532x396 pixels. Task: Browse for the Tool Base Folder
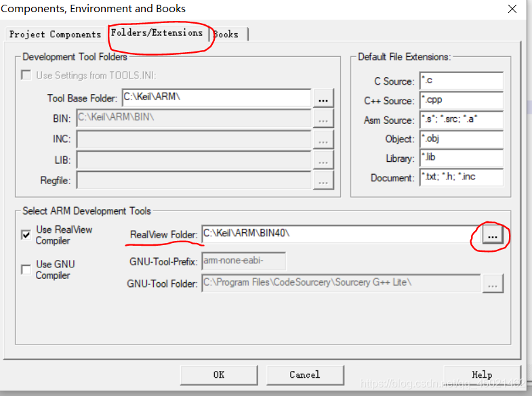(x=323, y=98)
